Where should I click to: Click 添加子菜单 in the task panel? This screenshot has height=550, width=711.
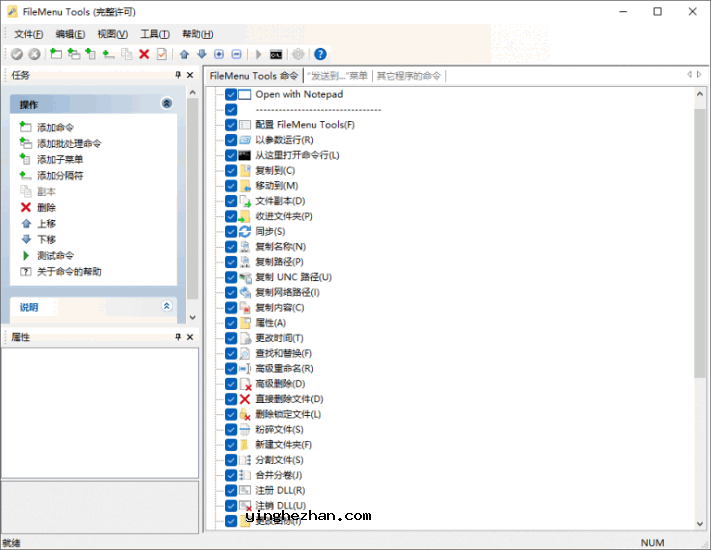click(60, 160)
